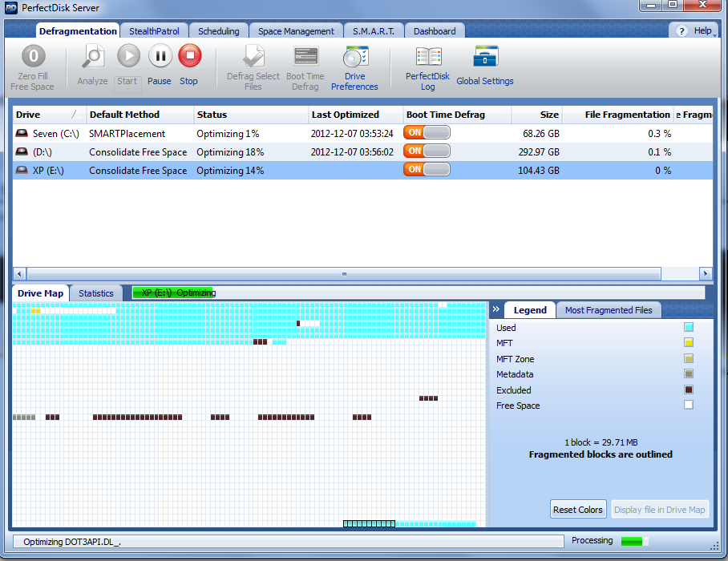Toggle Boot Time Defrag for (D:\)

pos(427,151)
